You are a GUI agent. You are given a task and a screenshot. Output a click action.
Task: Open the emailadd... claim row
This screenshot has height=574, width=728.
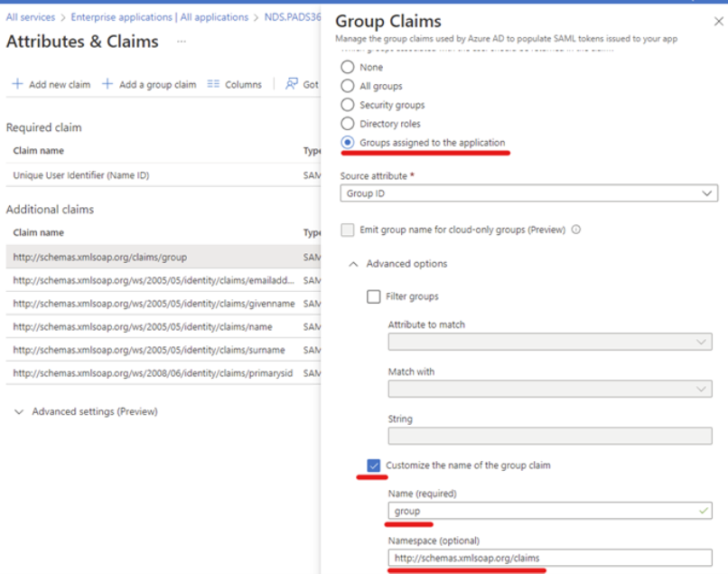pyautogui.click(x=163, y=280)
